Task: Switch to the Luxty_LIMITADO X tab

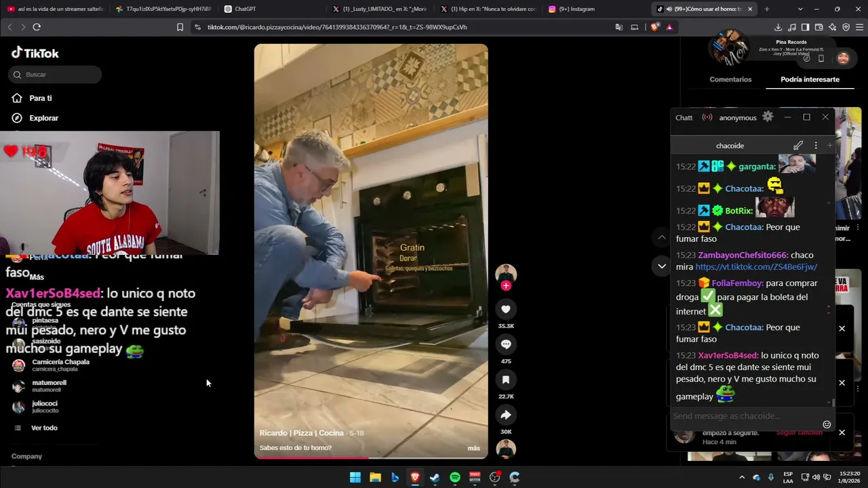Action: coord(380,9)
